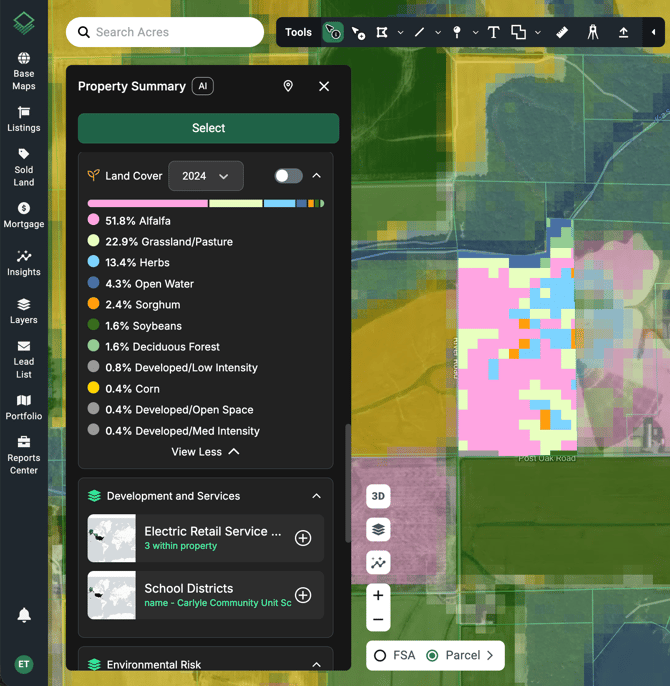Switch map to 3D view

(x=378, y=496)
